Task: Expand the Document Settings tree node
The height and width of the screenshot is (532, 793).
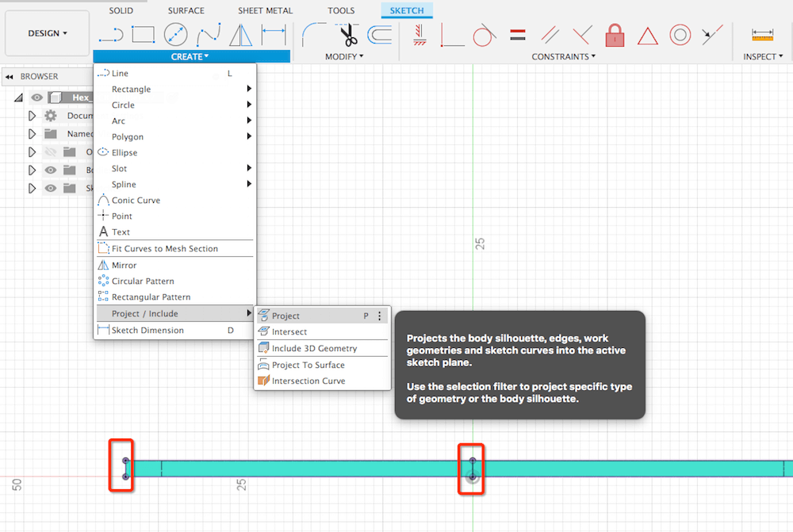Action: point(32,116)
